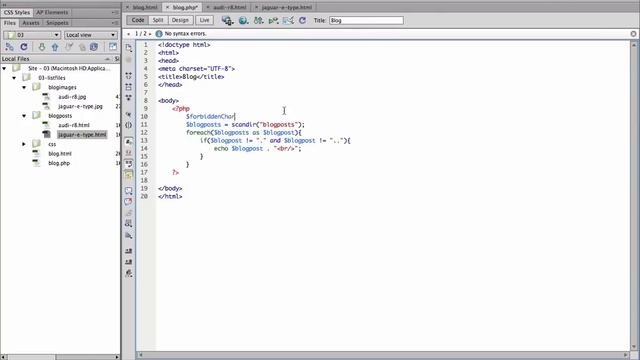Image resolution: width=640 pixels, height=360 pixels.
Task: Click the Indent Code icon
Action: 129,251
